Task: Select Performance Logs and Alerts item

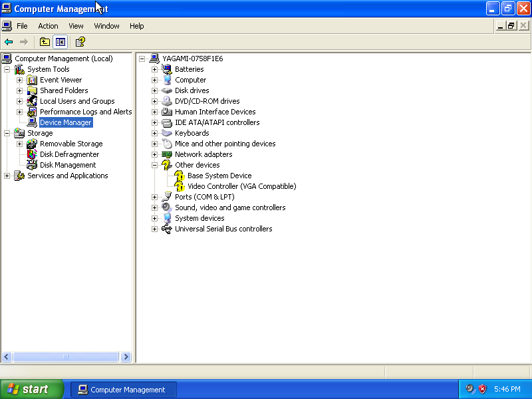Action: 86,112
